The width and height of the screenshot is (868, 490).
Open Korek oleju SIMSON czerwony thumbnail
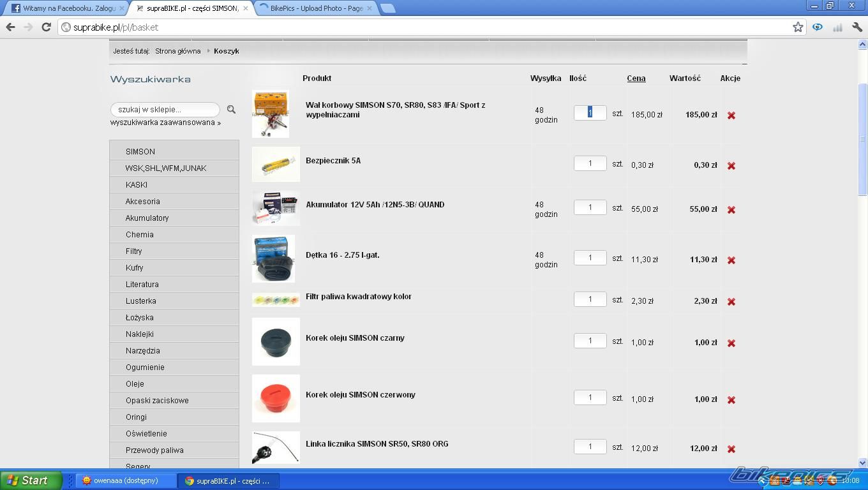[276, 398]
